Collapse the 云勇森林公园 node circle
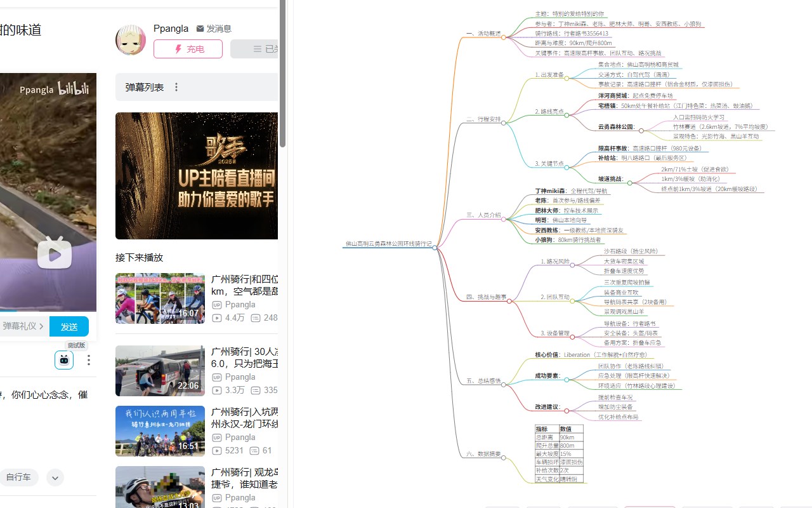 pos(641,131)
